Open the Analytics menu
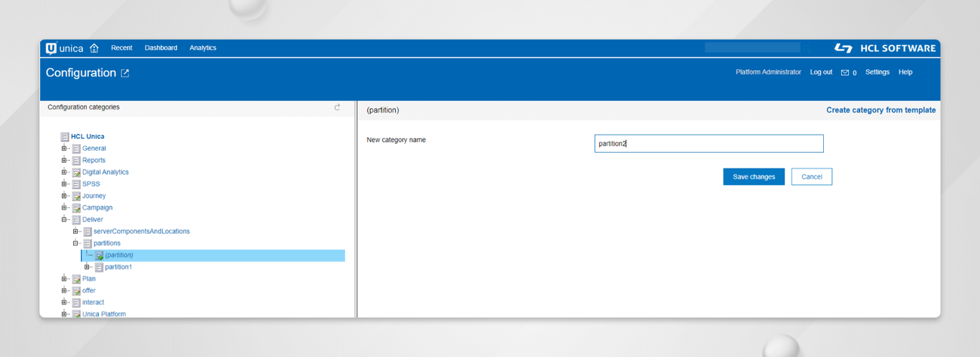 tap(203, 48)
